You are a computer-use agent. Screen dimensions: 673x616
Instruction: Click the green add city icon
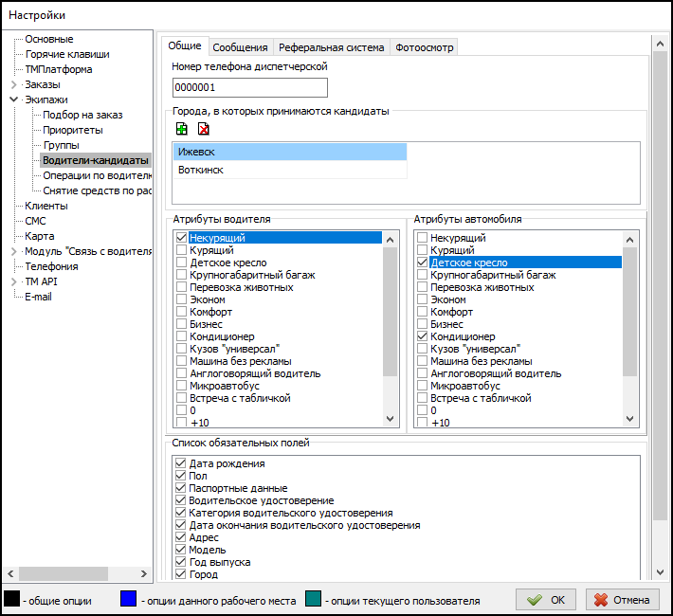coord(182,129)
